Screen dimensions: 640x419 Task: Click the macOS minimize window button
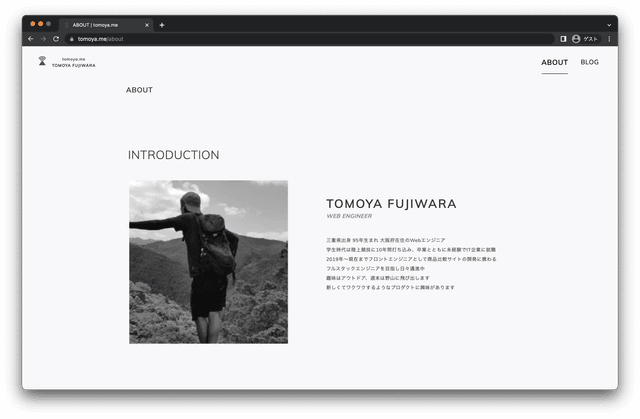coord(40,24)
